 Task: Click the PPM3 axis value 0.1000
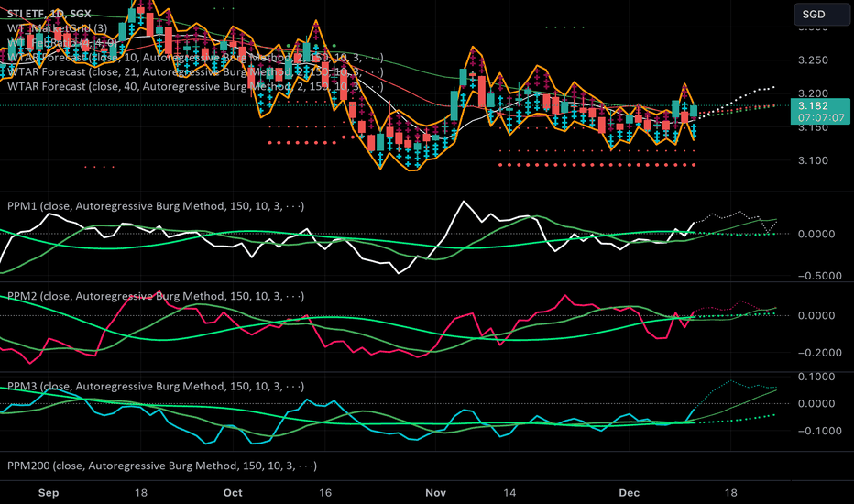(816, 377)
